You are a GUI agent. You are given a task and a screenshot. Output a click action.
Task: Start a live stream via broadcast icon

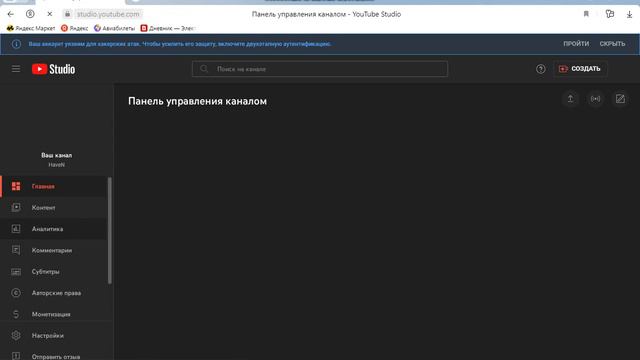(x=596, y=99)
